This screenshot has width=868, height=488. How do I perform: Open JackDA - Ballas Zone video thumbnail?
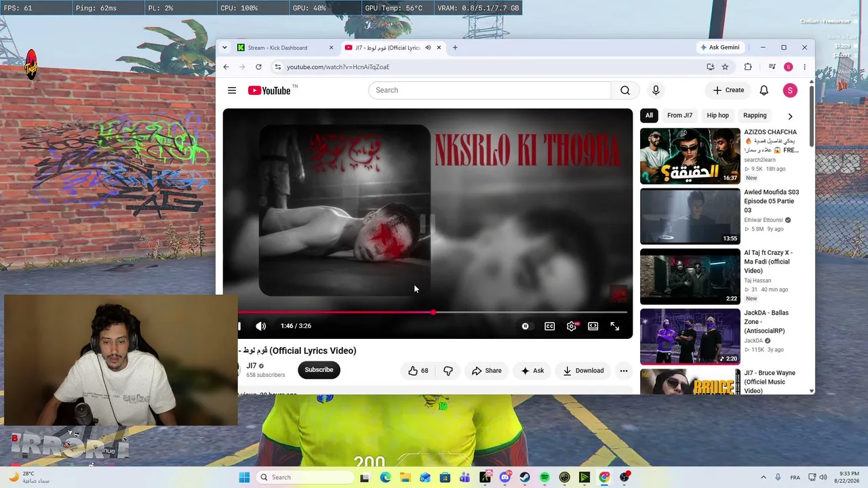690,337
